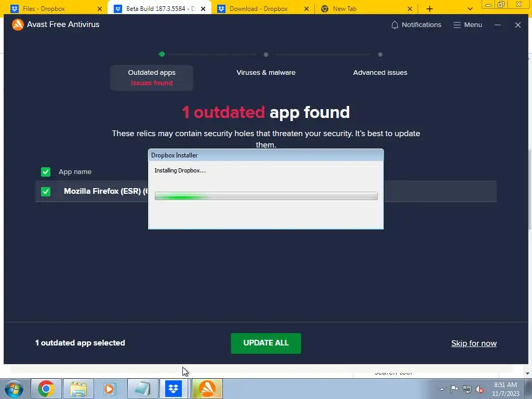
Task: Click the green first step progress dot
Action: 162,54
